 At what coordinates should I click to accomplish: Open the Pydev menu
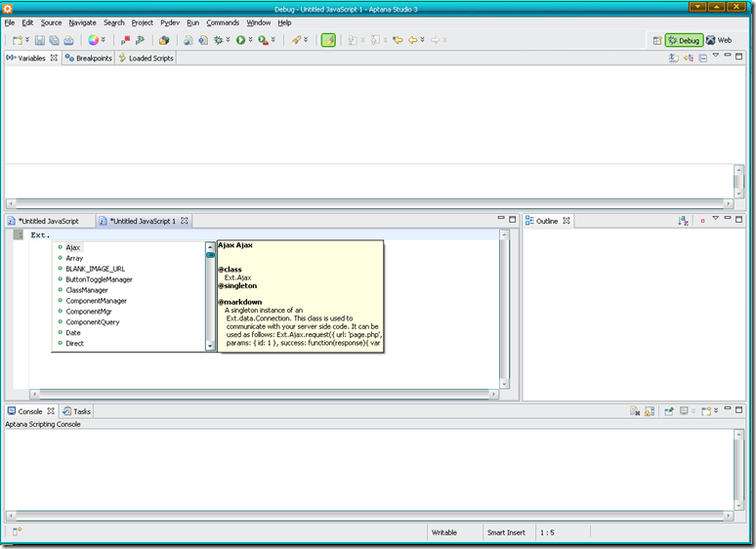click(170, 21)
